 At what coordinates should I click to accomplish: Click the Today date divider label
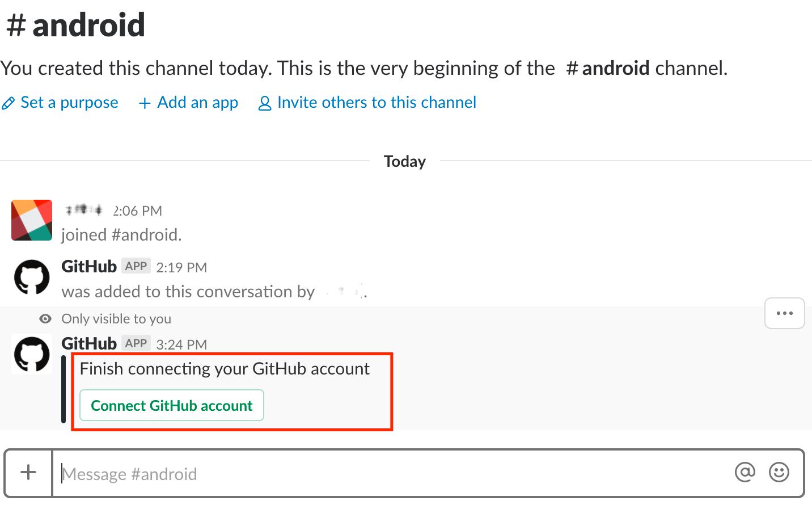[404, 162]
